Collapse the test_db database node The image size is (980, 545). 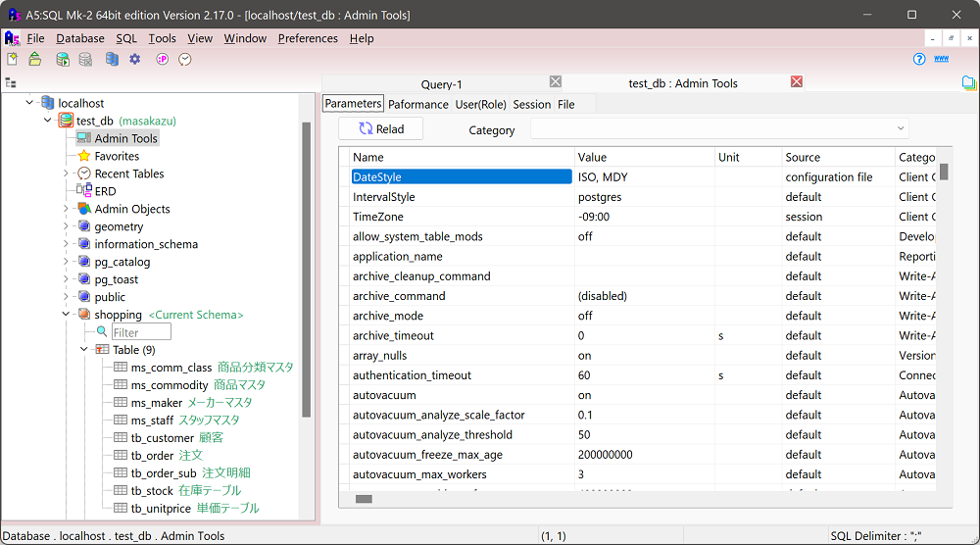(x=47, y=120)
